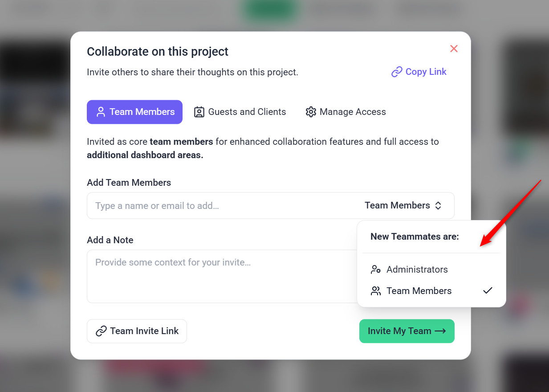Click the arrow icon on Invite My Team

(440, 331)
